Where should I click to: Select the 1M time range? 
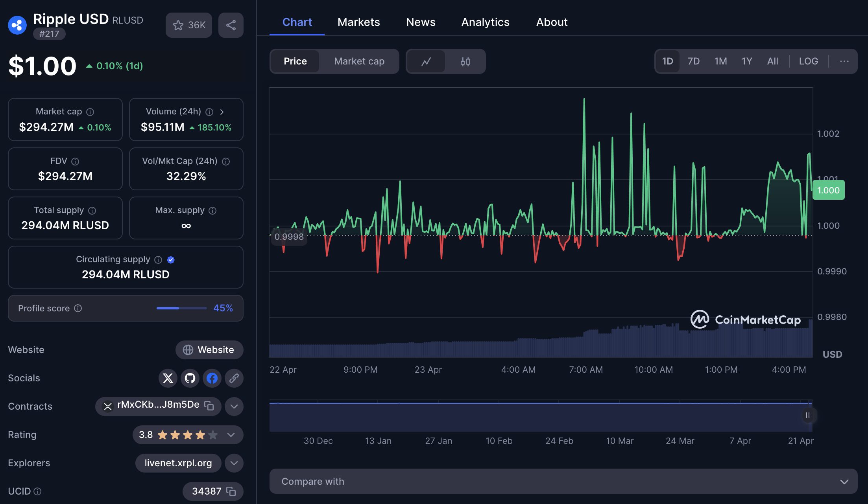[721, 61]
